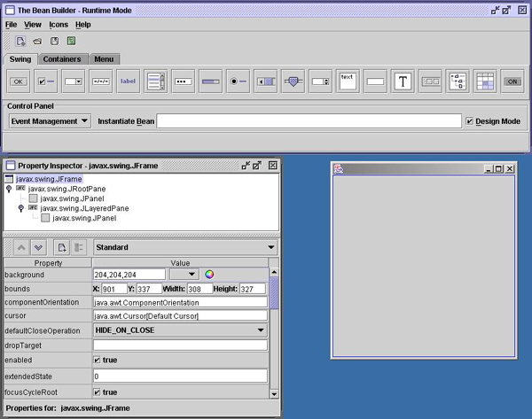Select the label bean in palette

click(128, 81)
